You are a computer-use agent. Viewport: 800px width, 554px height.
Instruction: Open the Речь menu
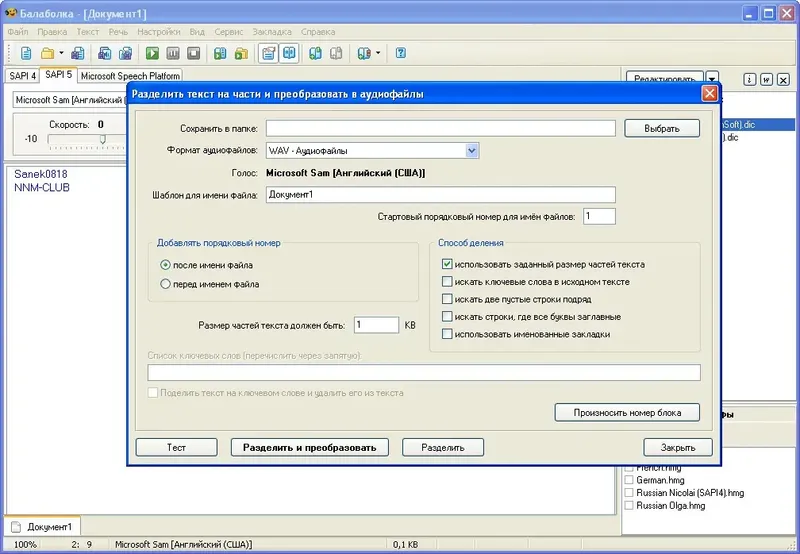tap(118, 32)
